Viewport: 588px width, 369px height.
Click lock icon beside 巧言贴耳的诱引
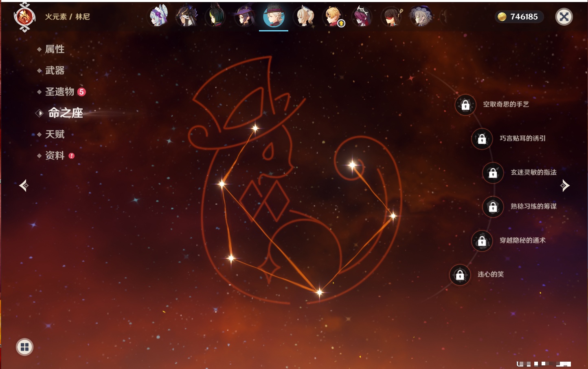click(x=482, y=139)
